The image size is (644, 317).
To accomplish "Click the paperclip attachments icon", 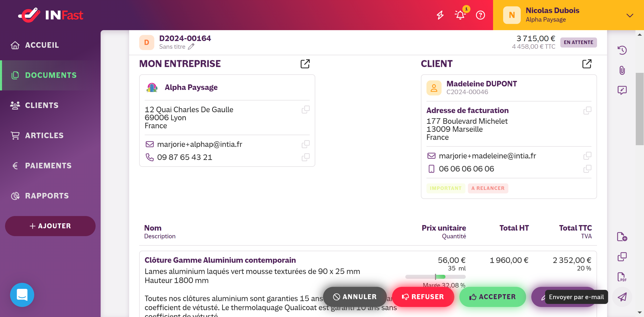I will click(x=622, y=70).
